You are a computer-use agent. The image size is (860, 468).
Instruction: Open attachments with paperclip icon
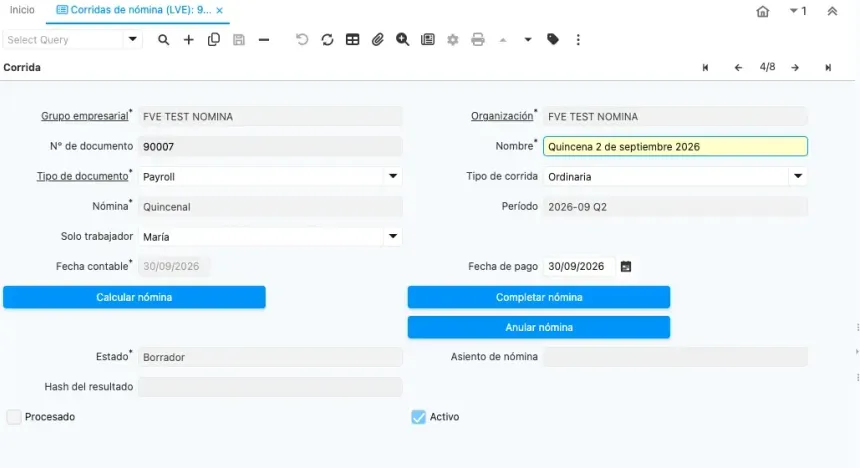[377, 40]
